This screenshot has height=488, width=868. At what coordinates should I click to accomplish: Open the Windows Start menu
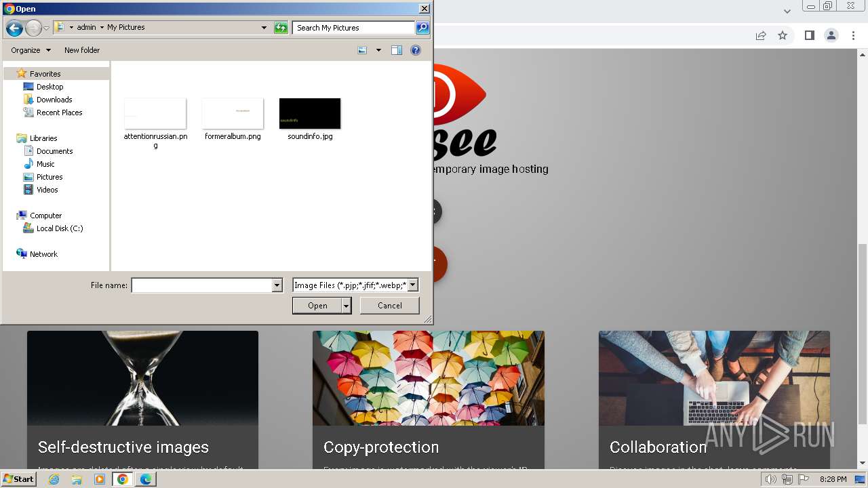[19, 479]
